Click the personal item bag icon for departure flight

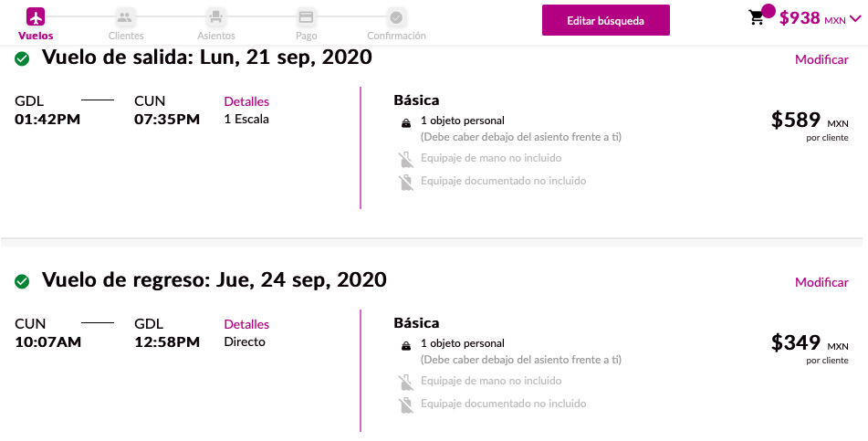pos(406,121)
